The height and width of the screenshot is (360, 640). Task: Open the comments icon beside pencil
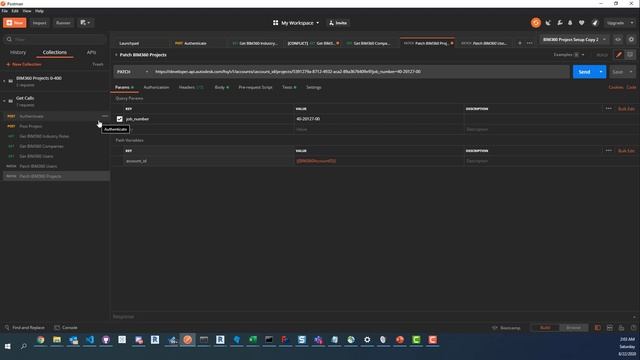pyautogui.click(x=630, y=55)
